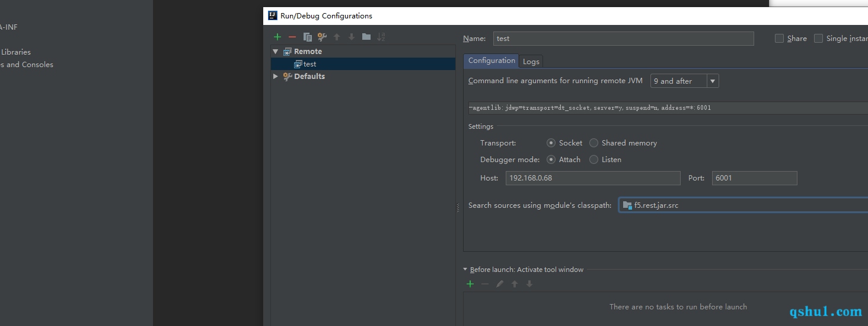Click the Consoles entry in the background panel
Screen dimensions: 868x326
click(x=27, y=65)
